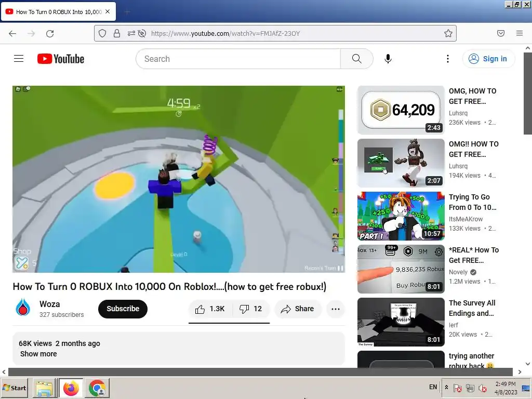The image size is (532, 399).
Task: Click the autoplay blocked icon
Action: 142,33
